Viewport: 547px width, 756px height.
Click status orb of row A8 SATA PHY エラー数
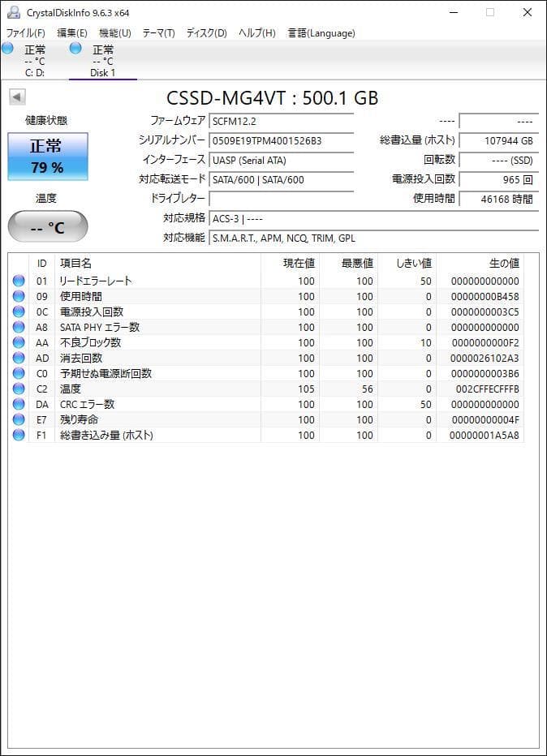[x=19, y=327]
